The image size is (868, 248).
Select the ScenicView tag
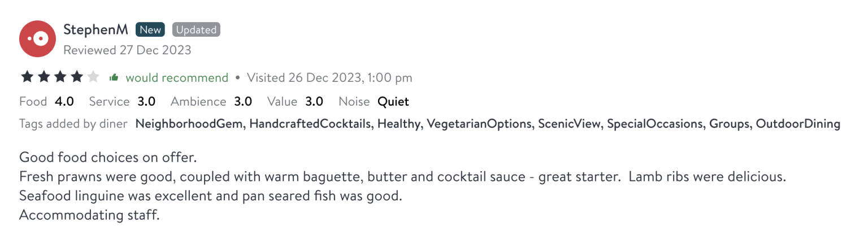coord(569,124)
